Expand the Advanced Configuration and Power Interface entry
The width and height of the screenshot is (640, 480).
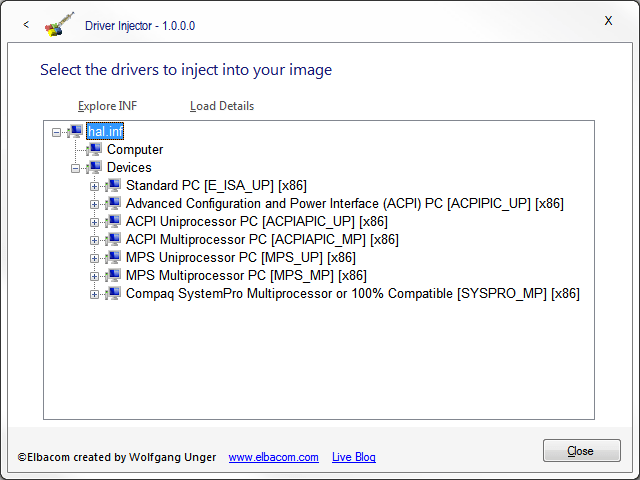pos(94,204)
